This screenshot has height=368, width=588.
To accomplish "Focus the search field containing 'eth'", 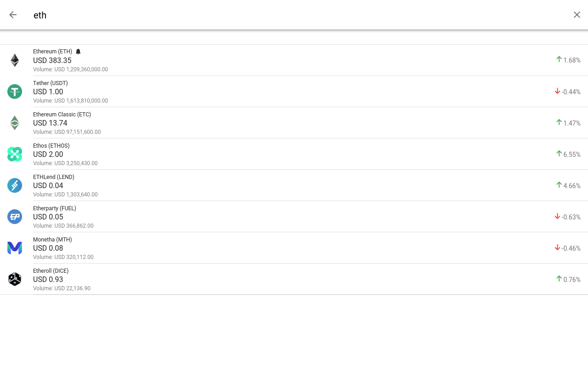I will point(276,15).
